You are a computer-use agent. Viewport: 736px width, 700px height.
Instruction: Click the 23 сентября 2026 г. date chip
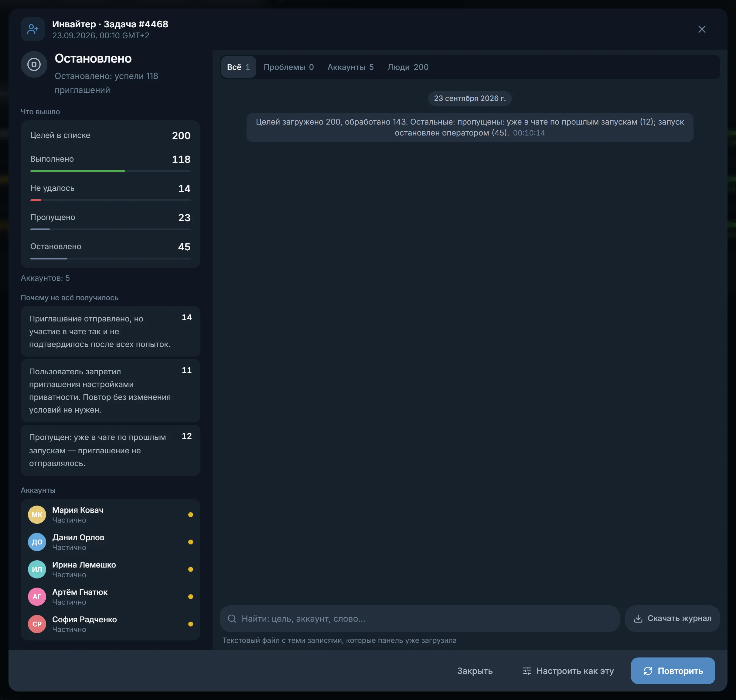coord(470,98)
